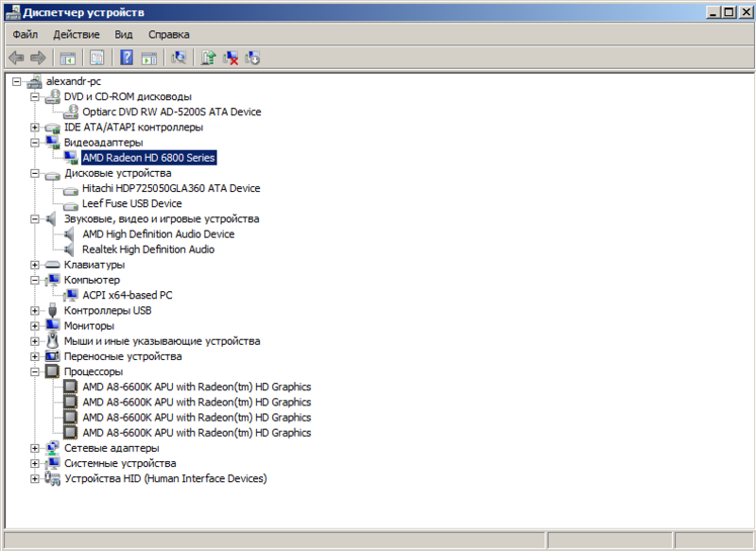Click the Back arrow toolbar icon

pyautogui.click(x=16, y=59)
